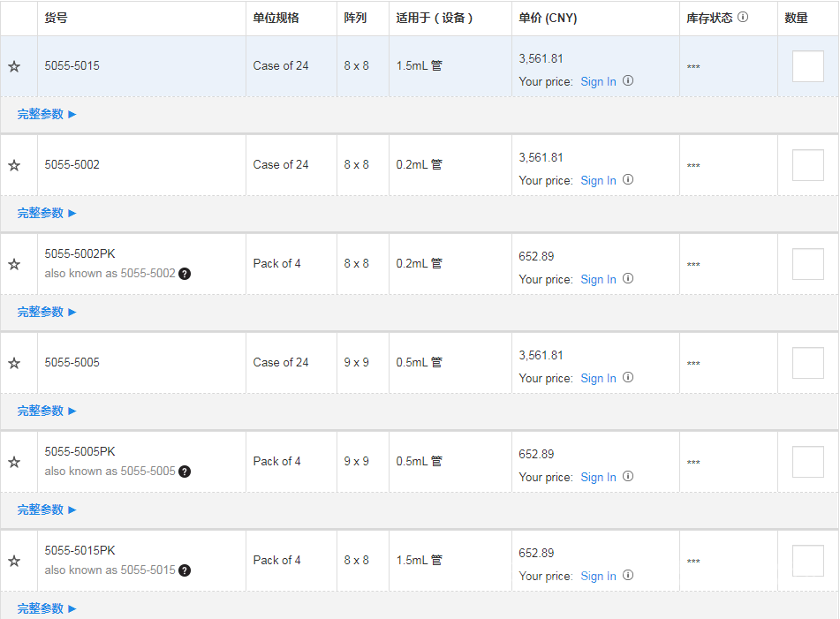The height and width of the screenshot is (619, 840).
Task: Click Sign In link for 5055-5015PK
Action: coord(598,576)
